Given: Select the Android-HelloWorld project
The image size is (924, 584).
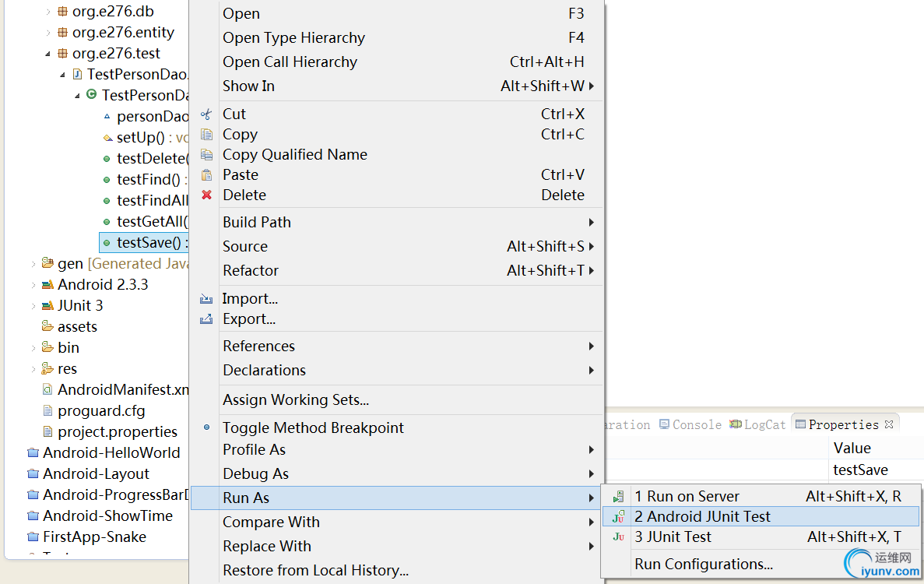Looking at the screenshot, I should click(111, 452).
